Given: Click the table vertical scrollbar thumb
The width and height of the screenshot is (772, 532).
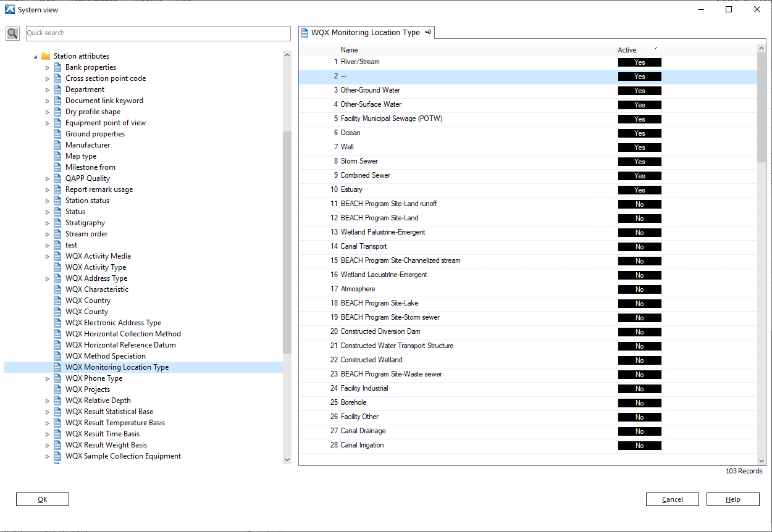Looking at the screenshot, I should [762, 108].
